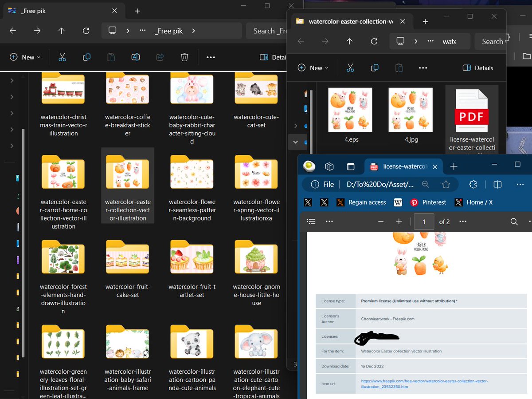The image size is (532, 399).
Task: Click Search box in watercolor-easter window
Action: (490, 41)
